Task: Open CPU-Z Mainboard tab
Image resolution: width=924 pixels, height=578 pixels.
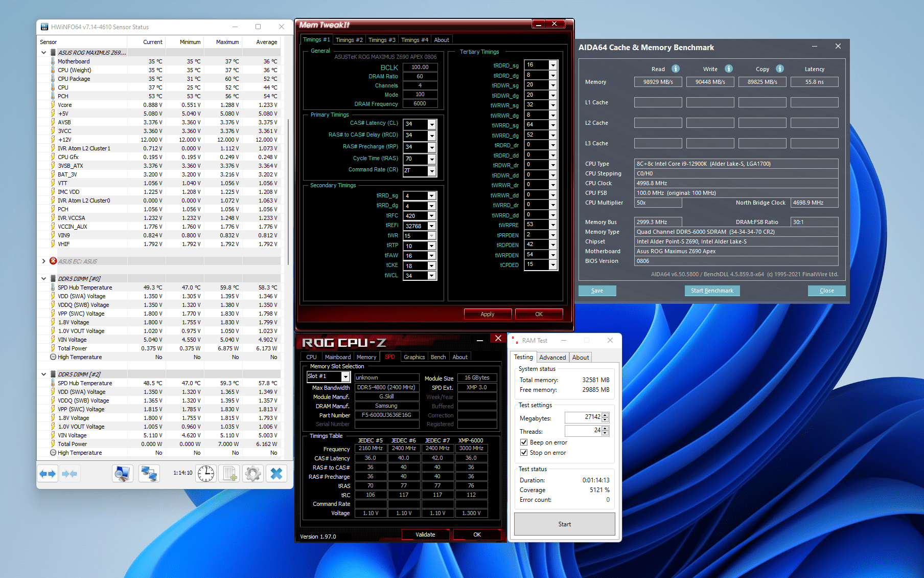Action: tap(338, 357)
